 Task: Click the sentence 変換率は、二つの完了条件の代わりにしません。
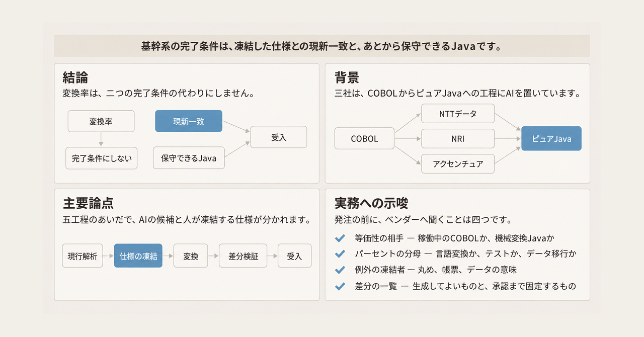pos(158,94)
